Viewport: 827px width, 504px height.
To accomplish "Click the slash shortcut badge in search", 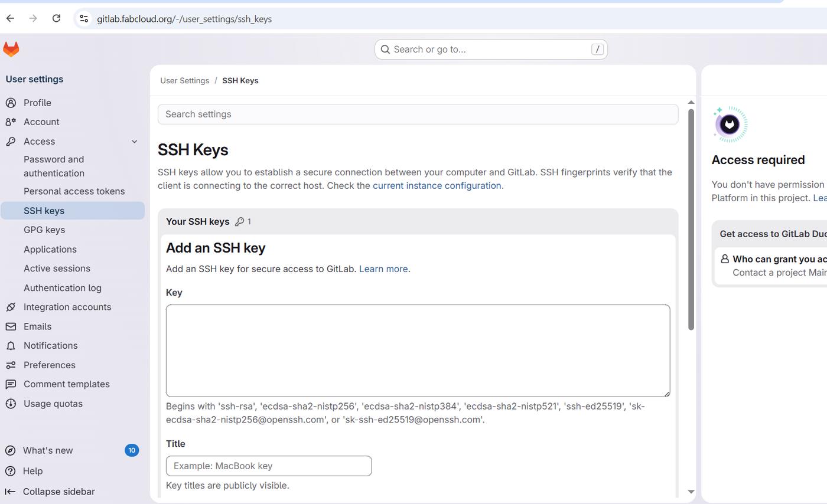I will (x=597, y=50).
